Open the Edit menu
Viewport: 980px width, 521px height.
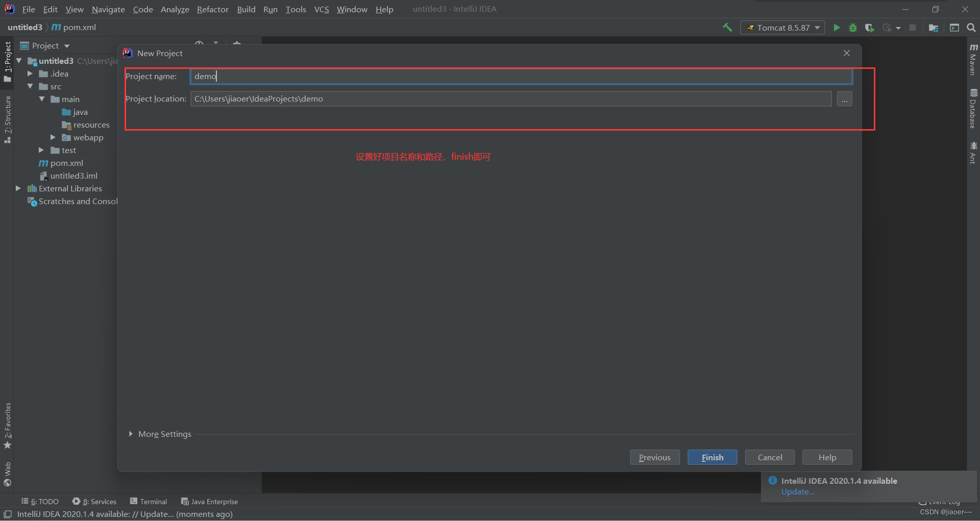coord(51,9)
